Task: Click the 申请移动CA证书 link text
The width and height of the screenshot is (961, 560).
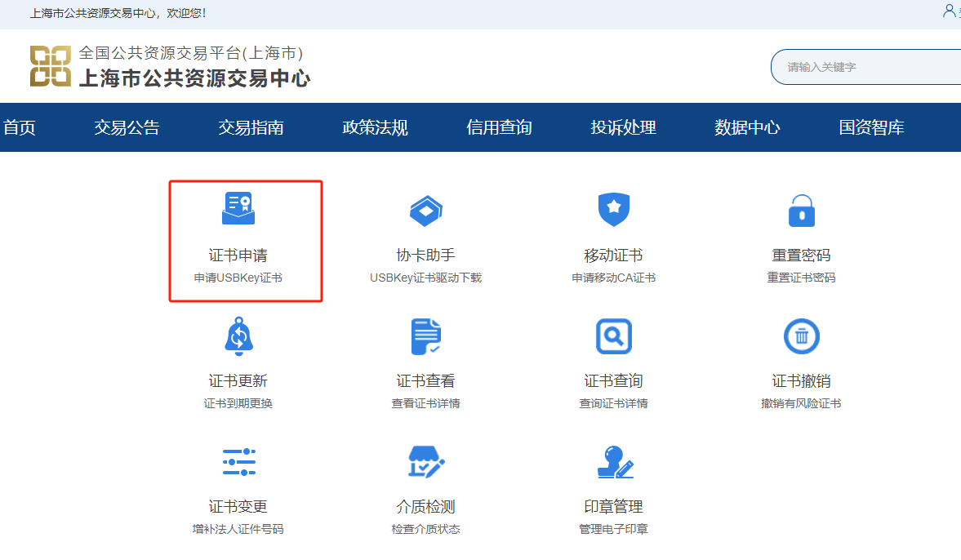Action: coord(613,278)
